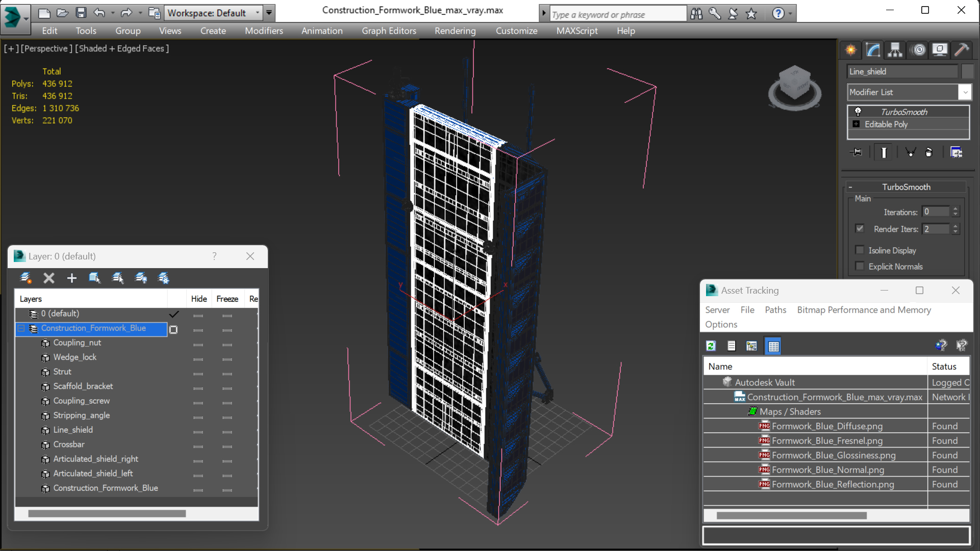The width and height of the screenshot is (980, 551).
Task: Click the Undo arrow icon
Action: click(x=99, y=13)
